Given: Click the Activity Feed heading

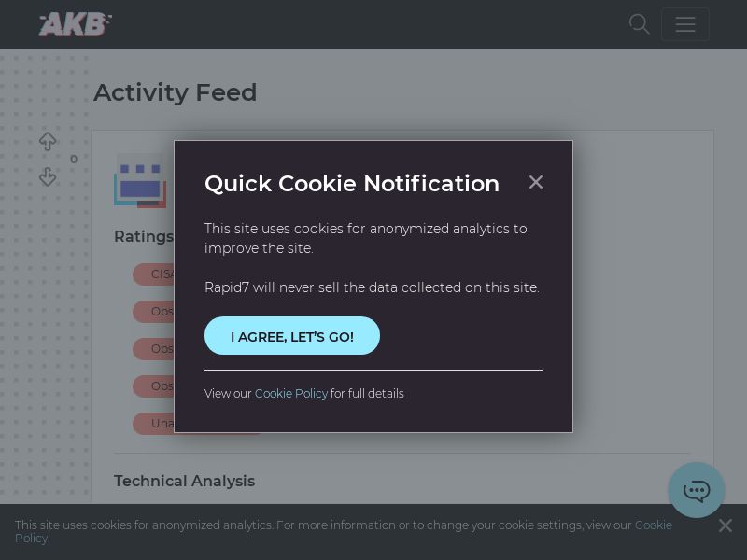Looking at the screenshot, I should point(175,92).
